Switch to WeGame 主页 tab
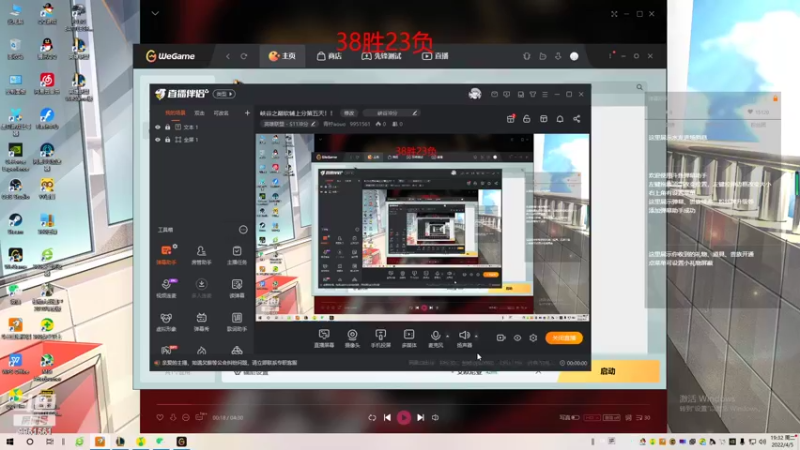800x450 pixels. [x=283, y=56]
